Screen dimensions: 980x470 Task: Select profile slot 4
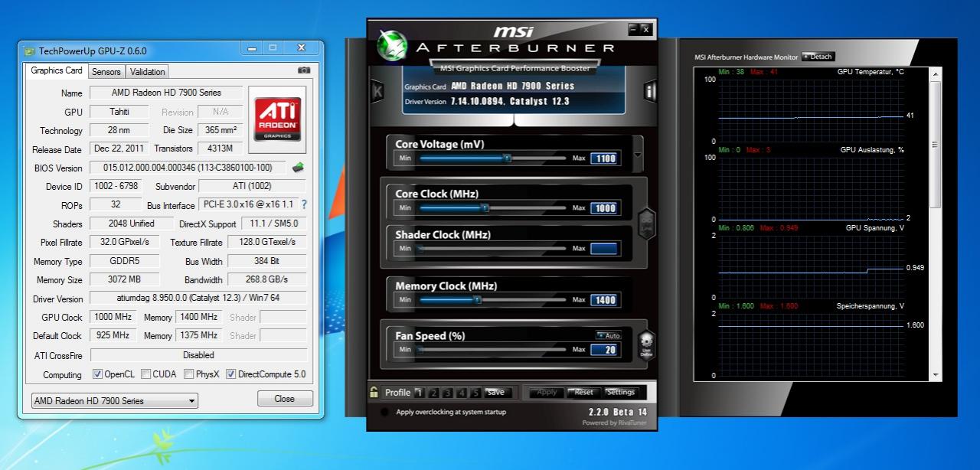(x=462, y=393)
